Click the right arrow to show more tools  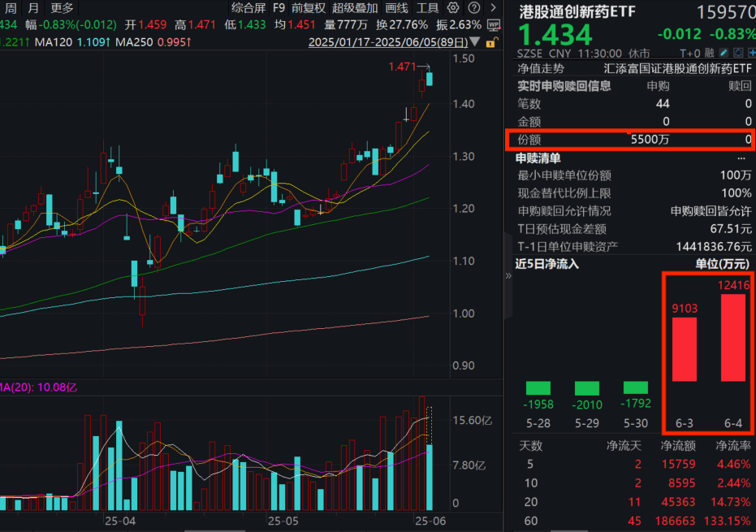[x=493, y=7]
